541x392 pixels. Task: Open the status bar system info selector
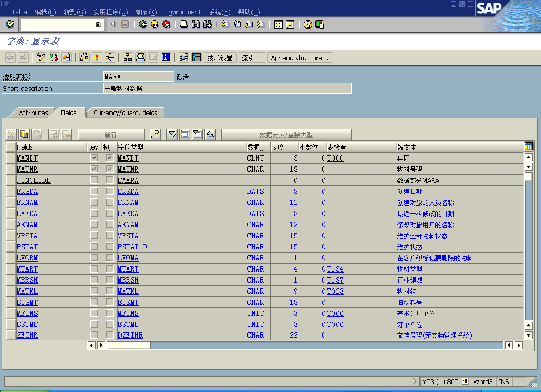465,381
